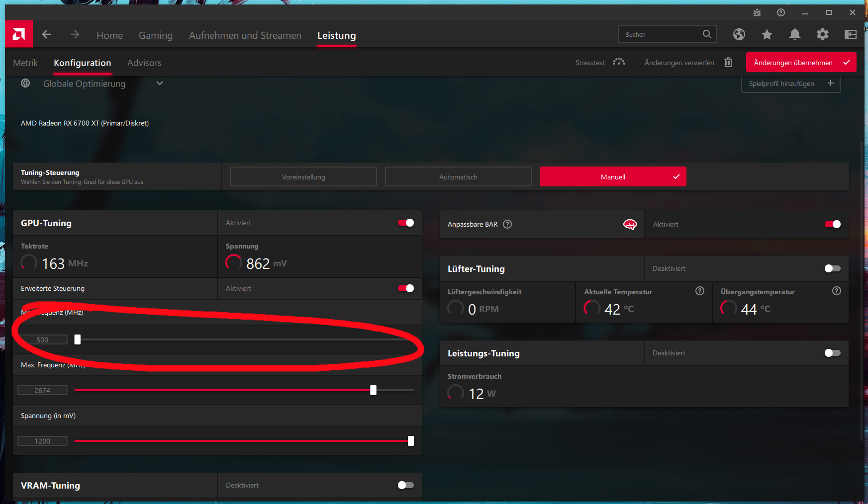Click the Spannung slider handle
The width and height of the screenshot is (868, 504).
point(411,441)
